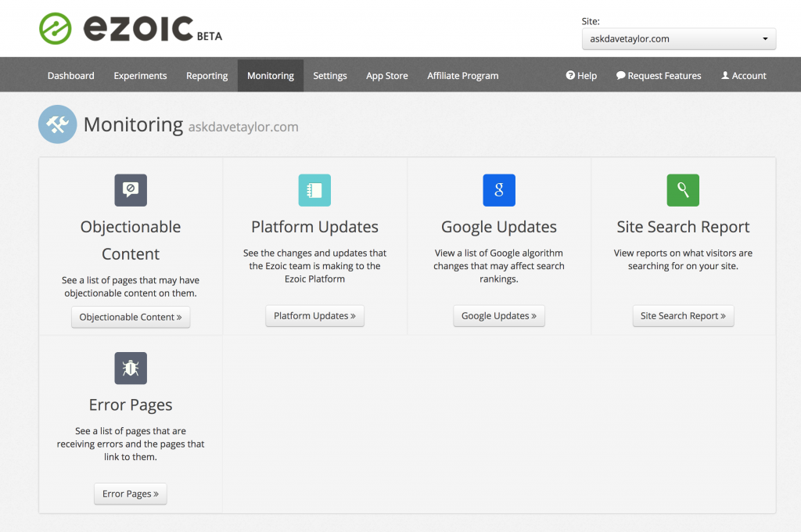The height and width of the screenshot is (532, 801).
Task: Click the Ezoic green circle logo
Action: (x=56, y=29)
